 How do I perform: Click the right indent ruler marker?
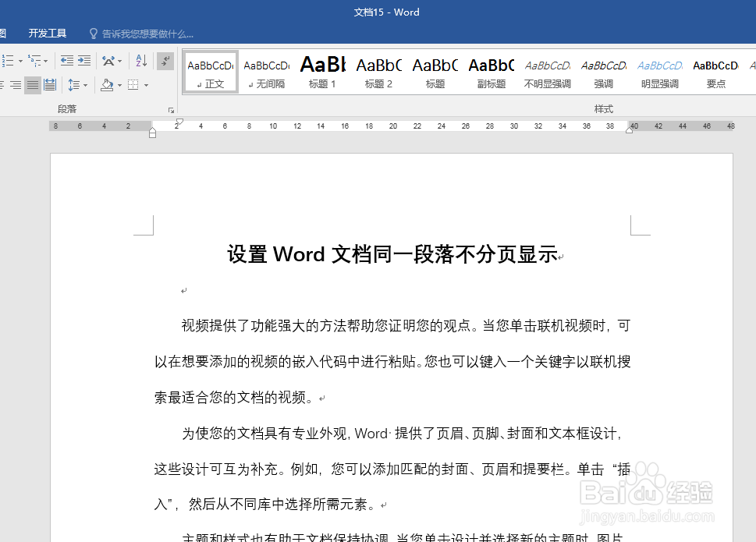click(629, 129)
